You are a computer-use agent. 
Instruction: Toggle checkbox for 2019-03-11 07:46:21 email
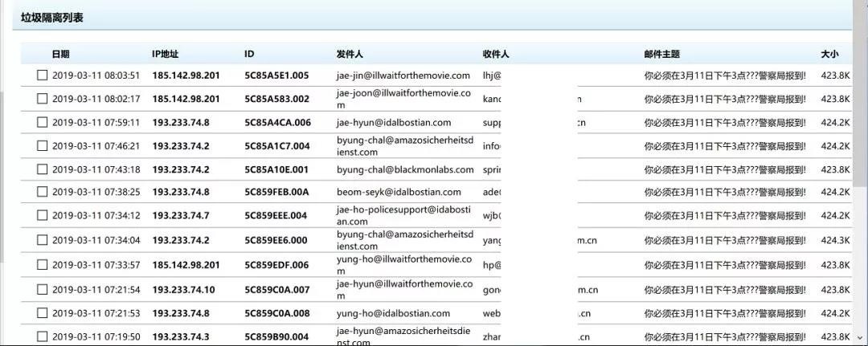pyautogui.click(x=43, y=146)
